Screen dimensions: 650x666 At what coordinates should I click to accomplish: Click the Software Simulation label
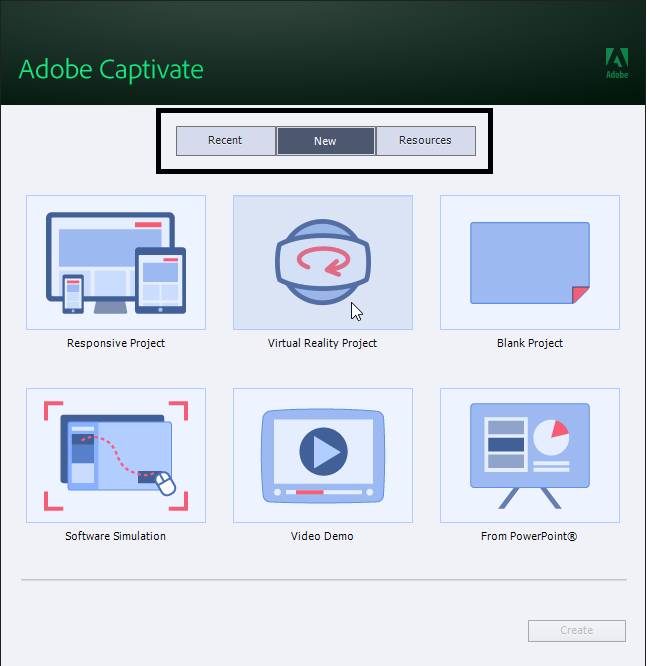click(x=116, y=536)
